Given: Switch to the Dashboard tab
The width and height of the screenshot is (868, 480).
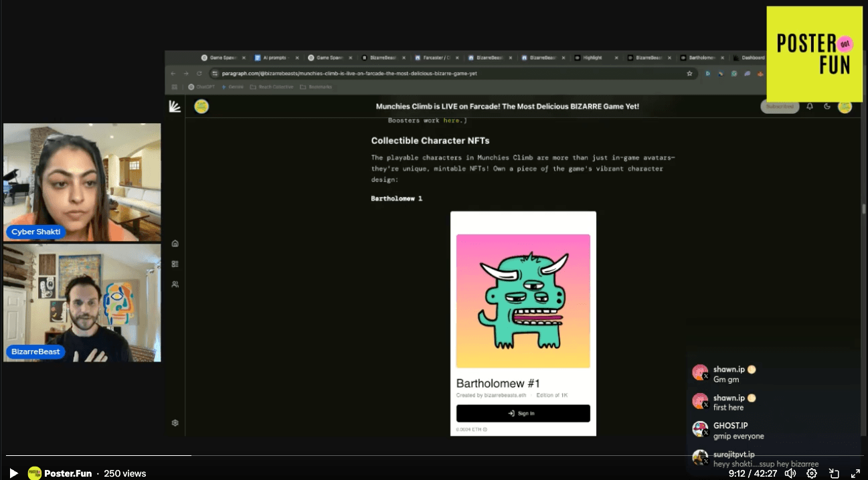Looking at the screenshot, I should (748, 58).
